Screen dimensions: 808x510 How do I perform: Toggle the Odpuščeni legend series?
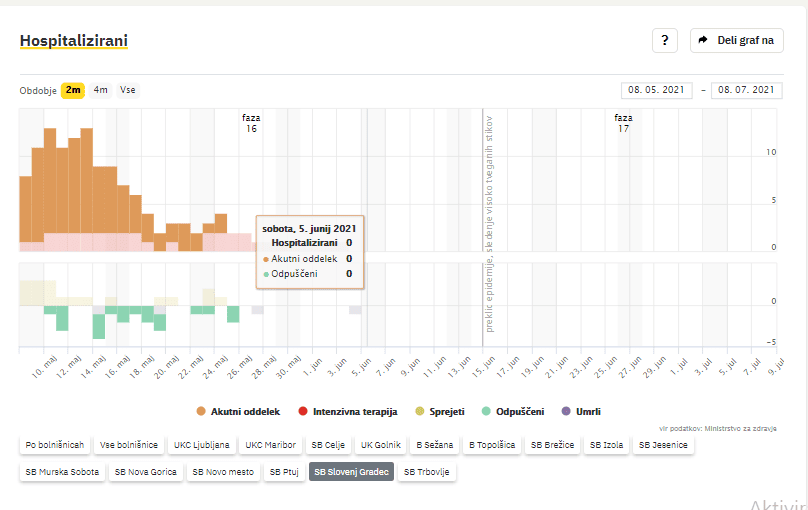pos(511,411)
